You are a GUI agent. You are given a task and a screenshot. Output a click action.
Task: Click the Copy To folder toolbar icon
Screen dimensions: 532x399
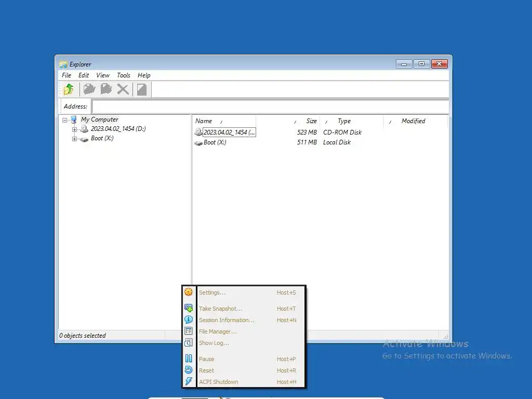click(89, 89)
